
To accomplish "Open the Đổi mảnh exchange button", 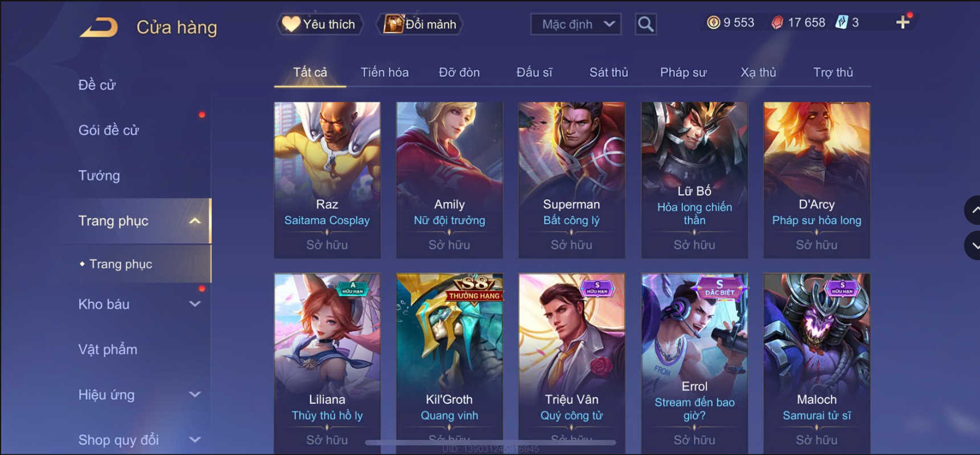I will pos(421,24).
